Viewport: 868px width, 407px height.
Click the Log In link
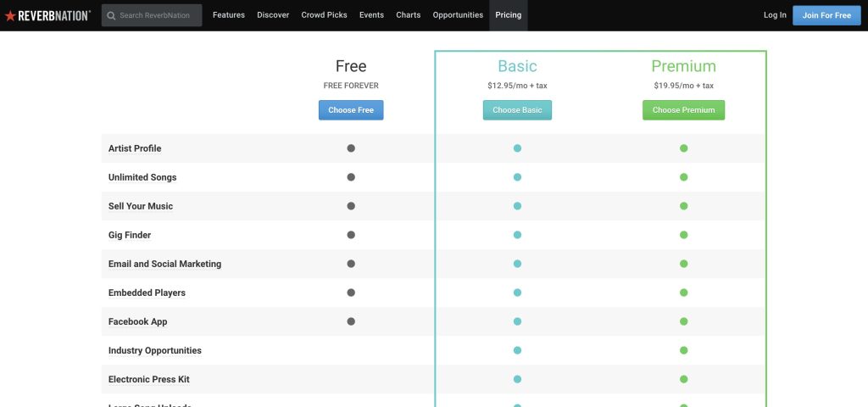click(775, 15)
